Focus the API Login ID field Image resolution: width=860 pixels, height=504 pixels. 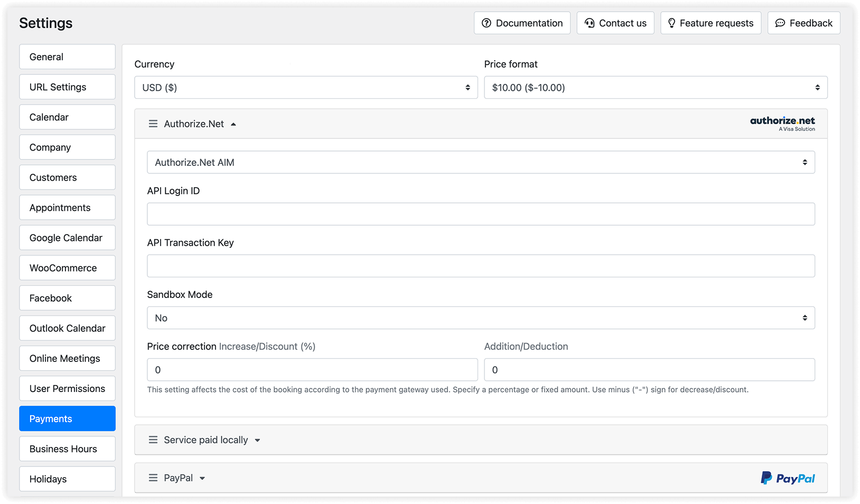[x=481, y=214]
